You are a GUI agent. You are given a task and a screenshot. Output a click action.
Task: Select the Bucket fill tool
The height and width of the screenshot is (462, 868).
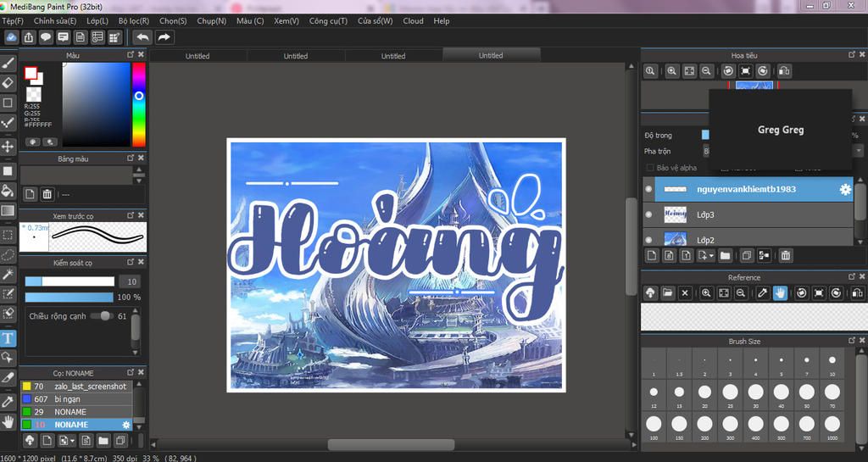pyautogui.click(x=8, y=191)
